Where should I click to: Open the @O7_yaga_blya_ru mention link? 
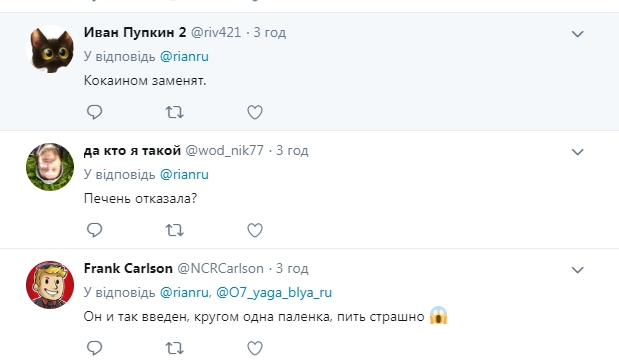[x=274, y=293]
